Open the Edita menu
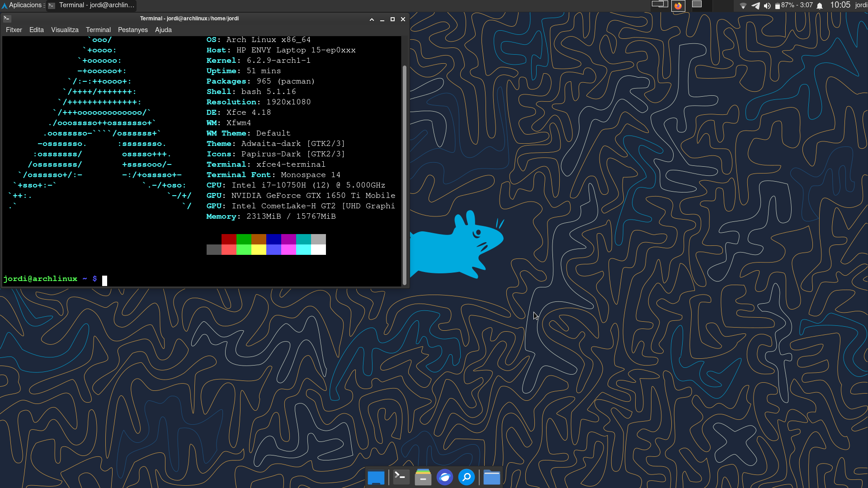Viewport: 868px width, 488px height. tap(37, 30)
